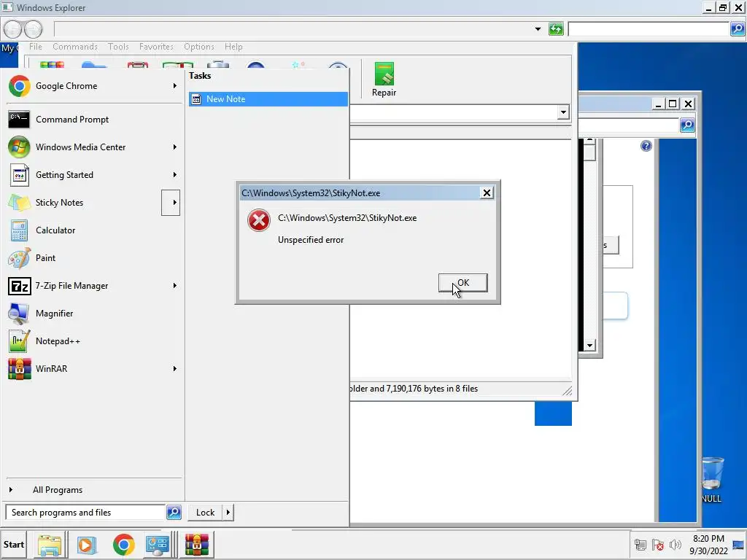This screenshot has height=560, width=747.
Task: Click the Sticky Notes submenu arrow
Action: [x=171, y=203]
